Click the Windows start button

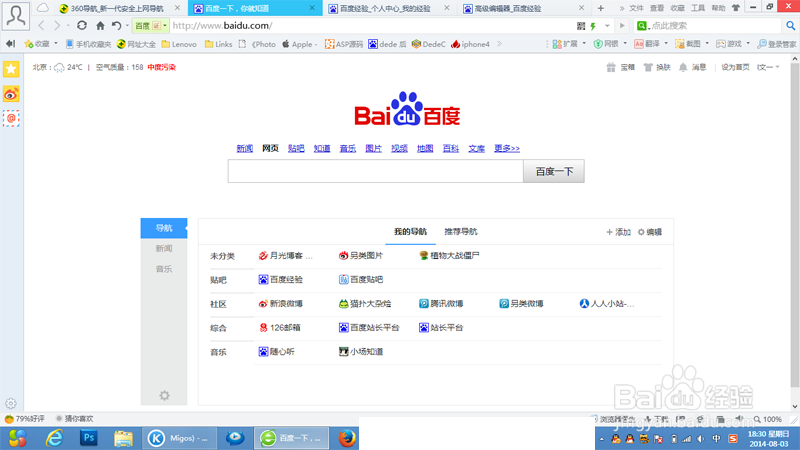pyautogui.click(x=17, y=438)
